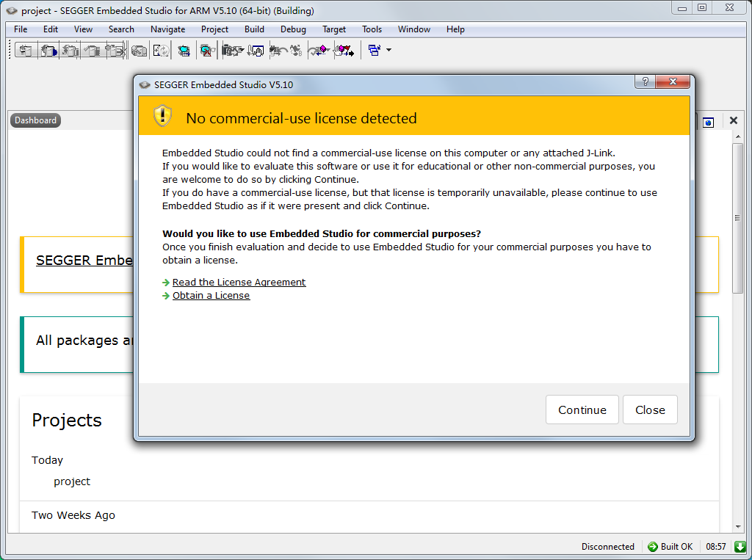Image resolution: width=752 pixels, height=560 pixels.
Task: Open the recent project named project
Action: coord(72,481)
